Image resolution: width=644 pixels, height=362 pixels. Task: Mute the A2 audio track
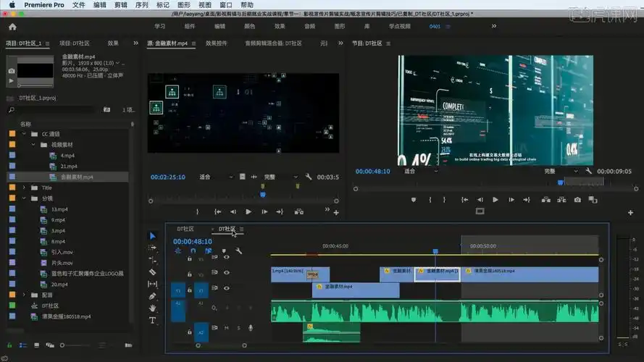click(226, 328)
